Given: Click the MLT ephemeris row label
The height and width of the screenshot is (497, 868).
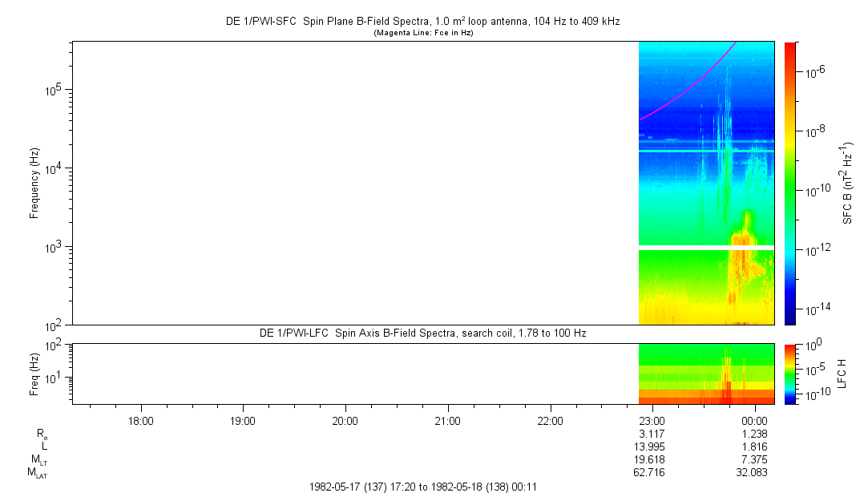Looking at the screenshot, I should point(38,459).
